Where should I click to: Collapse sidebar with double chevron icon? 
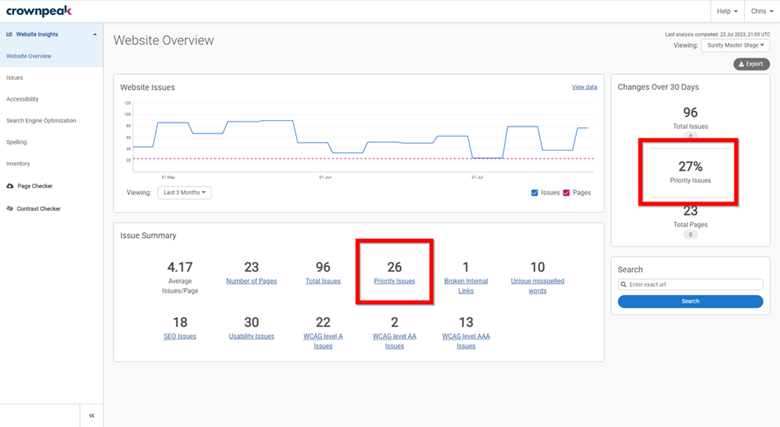[x=92, y=416]
